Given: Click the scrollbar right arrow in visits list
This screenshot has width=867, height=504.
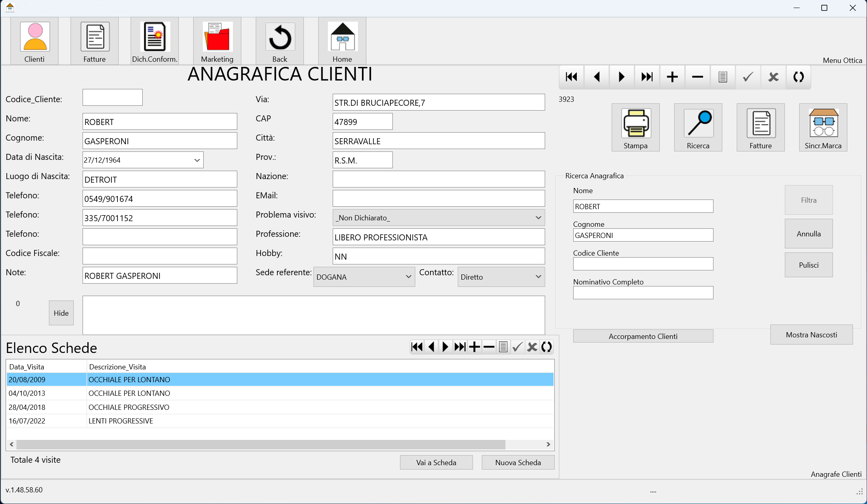Looking at the screenshot, I should 548,444.
